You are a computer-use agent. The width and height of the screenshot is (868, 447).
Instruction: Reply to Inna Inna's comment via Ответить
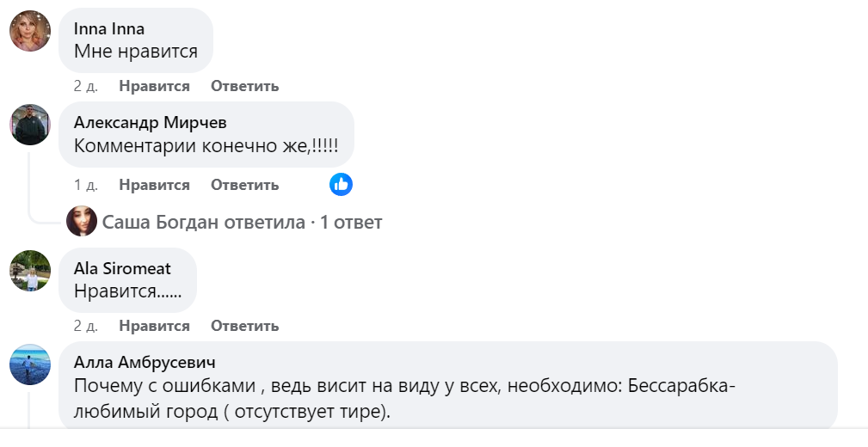pyautogui.click(x=244, y=86)
